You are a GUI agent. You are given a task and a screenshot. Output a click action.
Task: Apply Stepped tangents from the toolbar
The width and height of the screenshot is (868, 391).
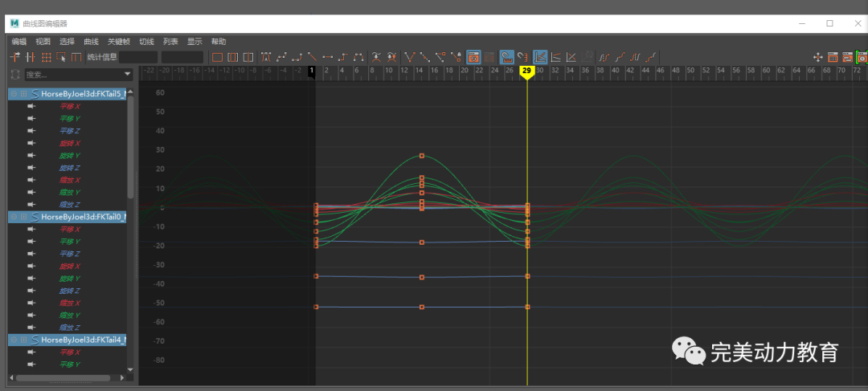(343, 57)
